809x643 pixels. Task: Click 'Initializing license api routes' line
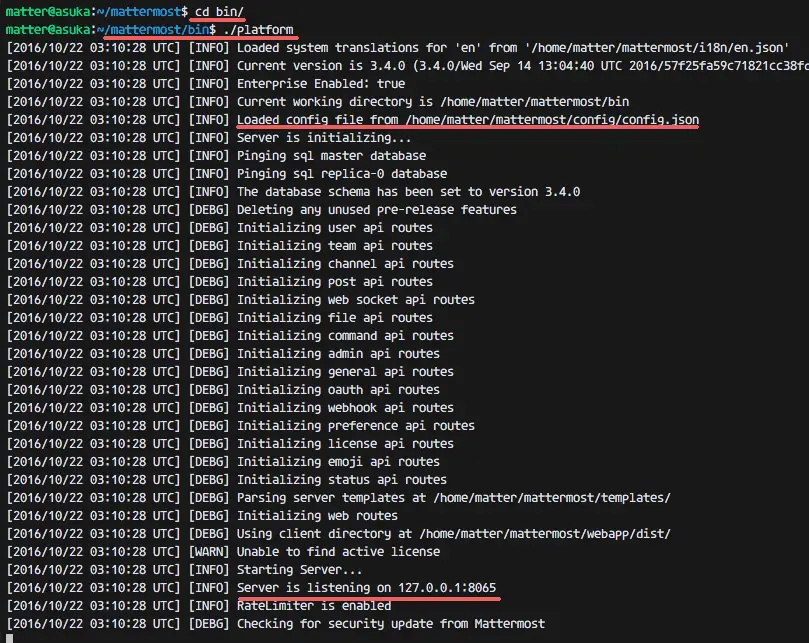345,444
